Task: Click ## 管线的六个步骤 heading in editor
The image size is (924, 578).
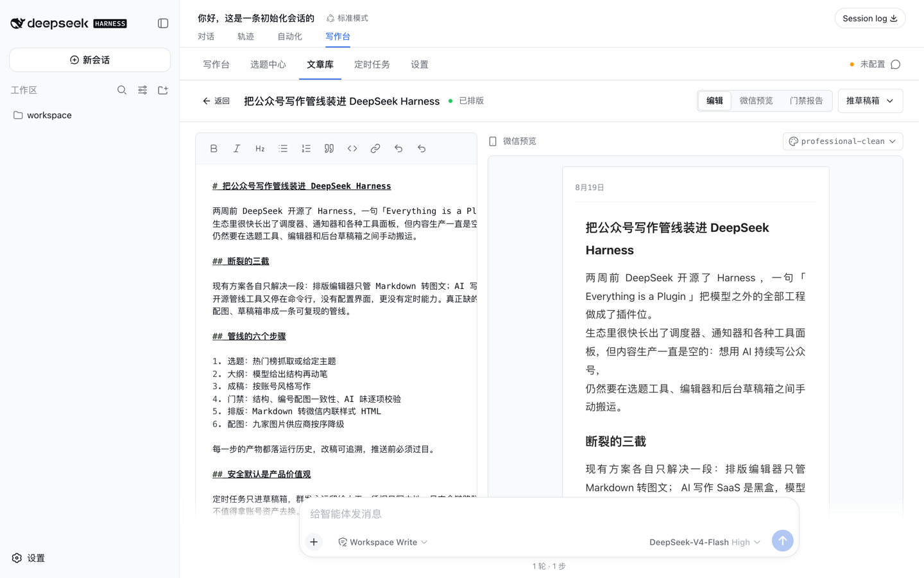Action: click(249, 337)
